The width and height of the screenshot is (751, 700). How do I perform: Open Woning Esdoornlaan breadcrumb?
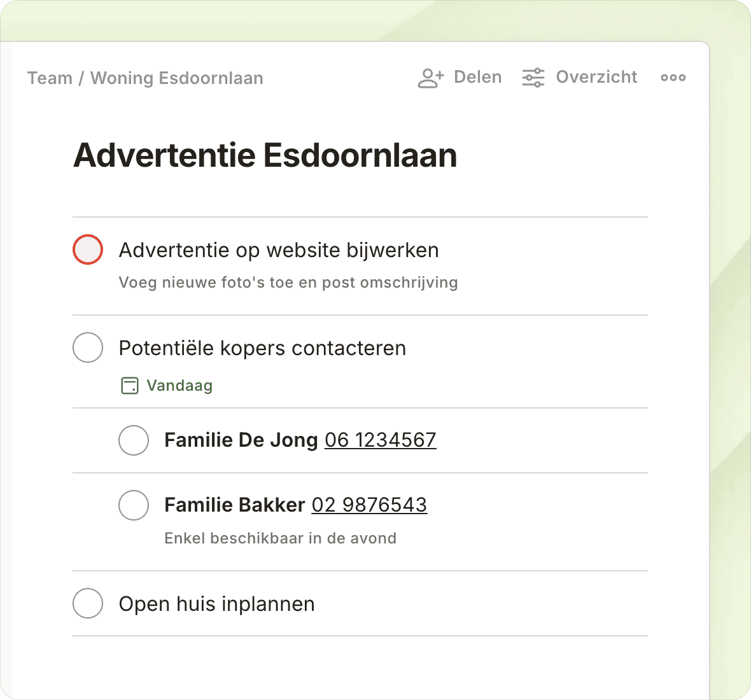tap(177, 78)
